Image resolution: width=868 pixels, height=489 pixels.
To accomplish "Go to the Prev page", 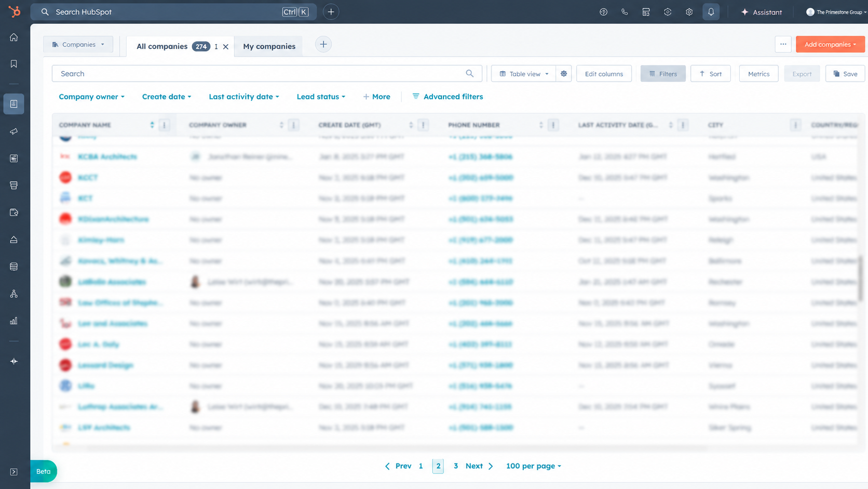I will [398, 466].
